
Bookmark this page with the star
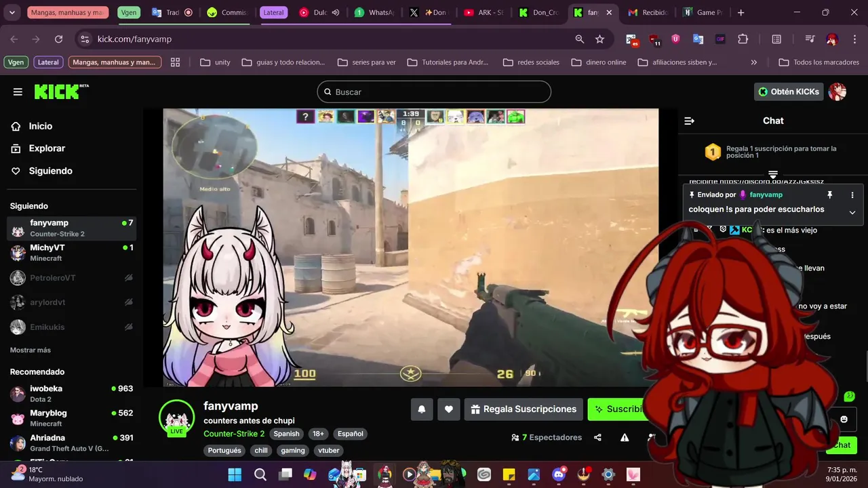point(599,39)
